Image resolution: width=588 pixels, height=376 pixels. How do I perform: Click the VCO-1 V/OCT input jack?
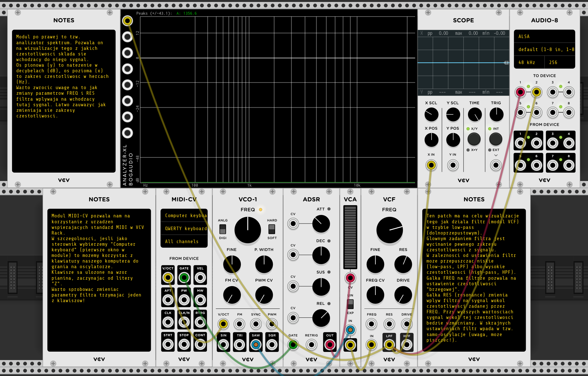pos(223,324)
